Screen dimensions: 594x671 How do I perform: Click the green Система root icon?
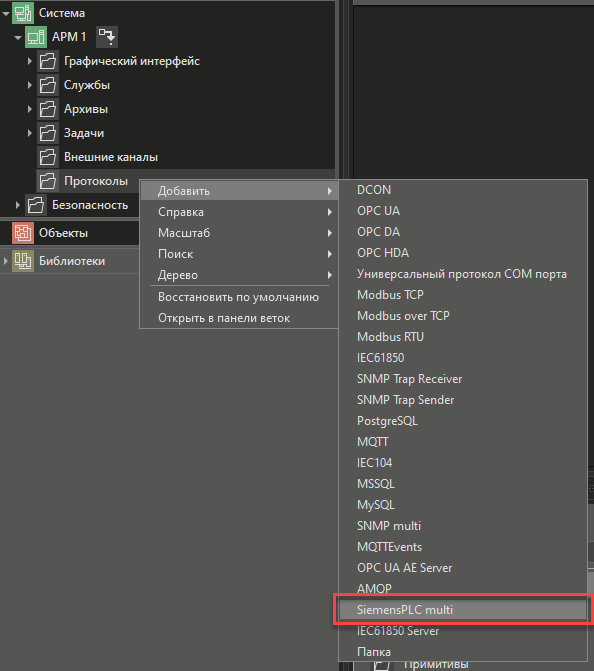23,13
